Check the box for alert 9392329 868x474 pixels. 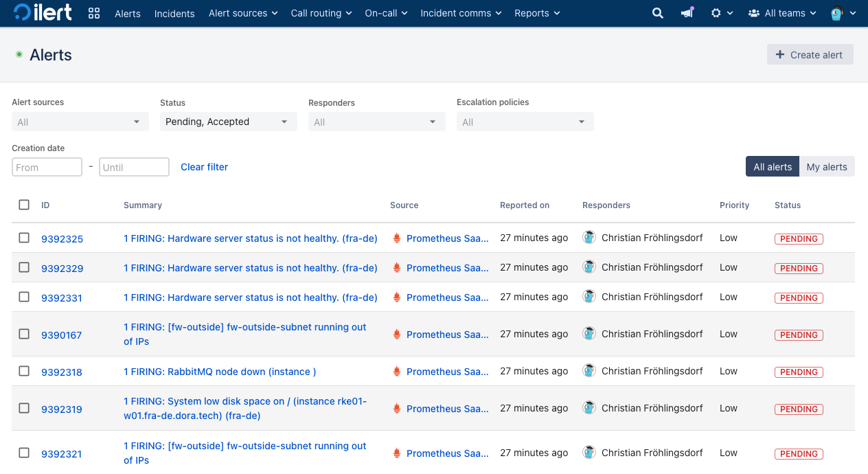click(x=24, y=267)
